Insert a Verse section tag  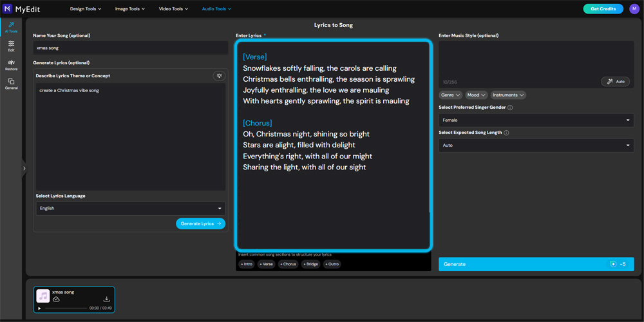267,264
